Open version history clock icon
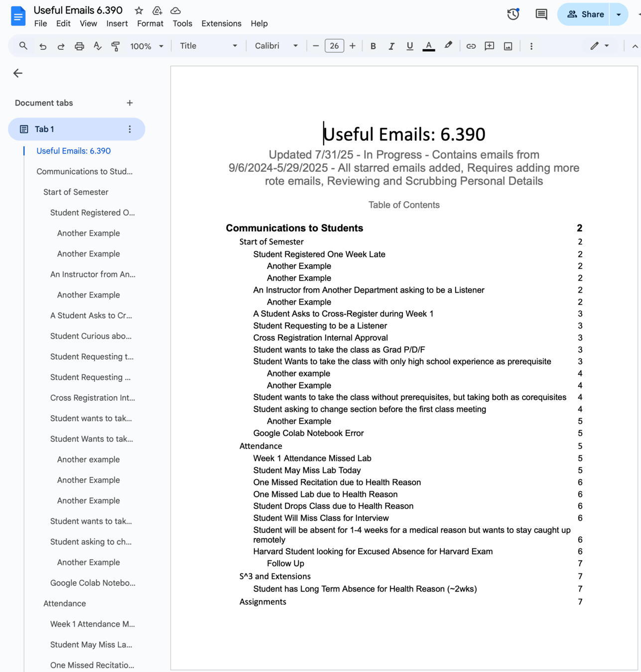The width and height of the screenshot is (641, 672). tap(513, 14)
